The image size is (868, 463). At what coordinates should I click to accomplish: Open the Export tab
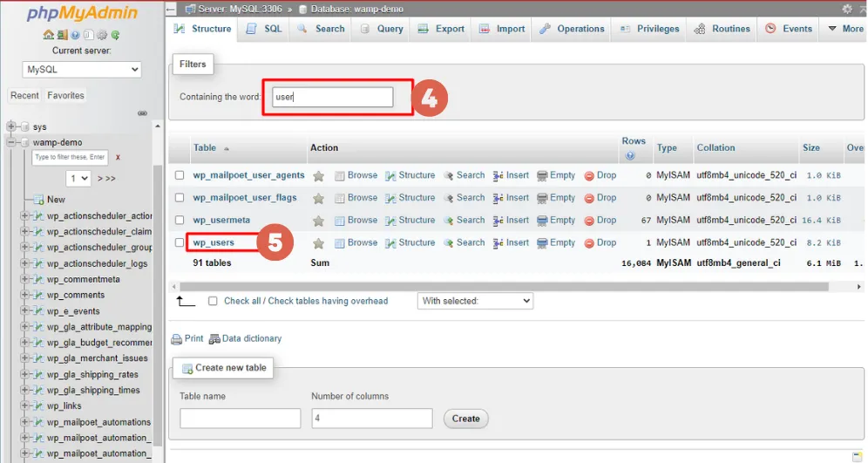pyautogui.click(x=441, y=29)
